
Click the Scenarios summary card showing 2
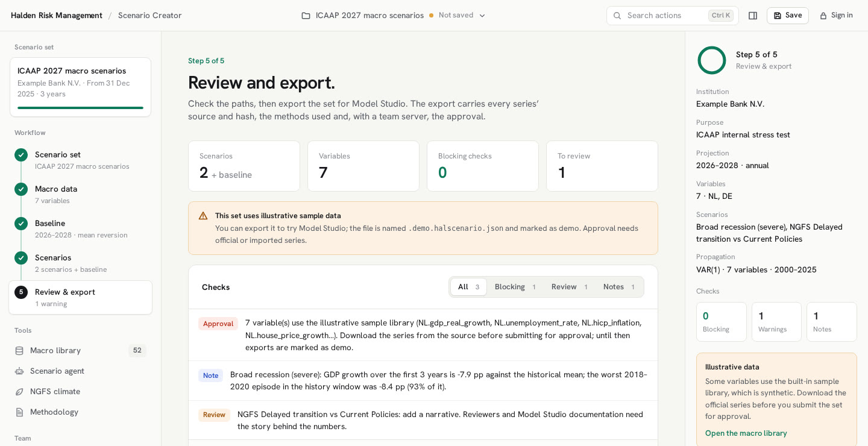244,166
